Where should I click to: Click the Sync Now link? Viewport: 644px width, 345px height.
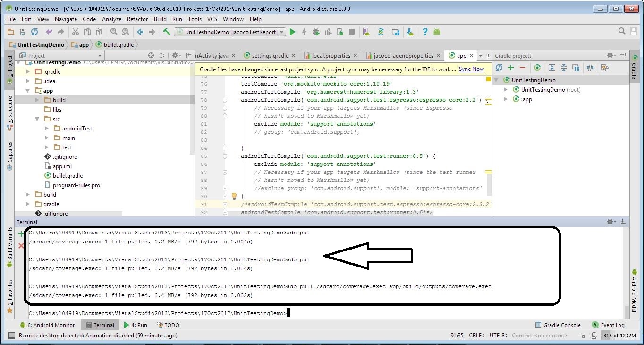tap(471, 69)
